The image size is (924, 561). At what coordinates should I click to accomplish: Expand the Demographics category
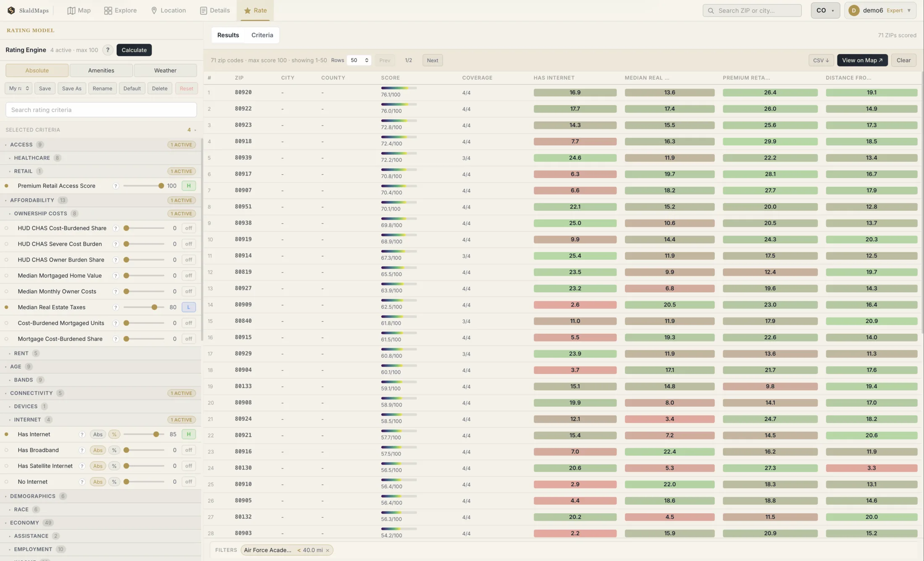point(33,496)
